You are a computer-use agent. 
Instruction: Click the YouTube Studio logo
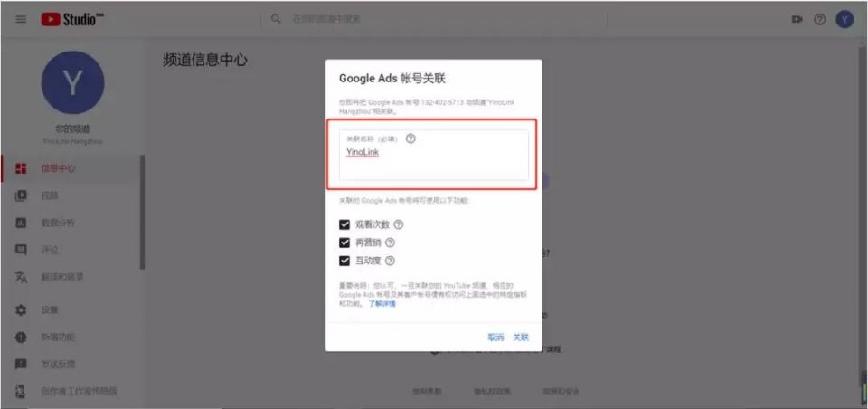tap(74, 19)
